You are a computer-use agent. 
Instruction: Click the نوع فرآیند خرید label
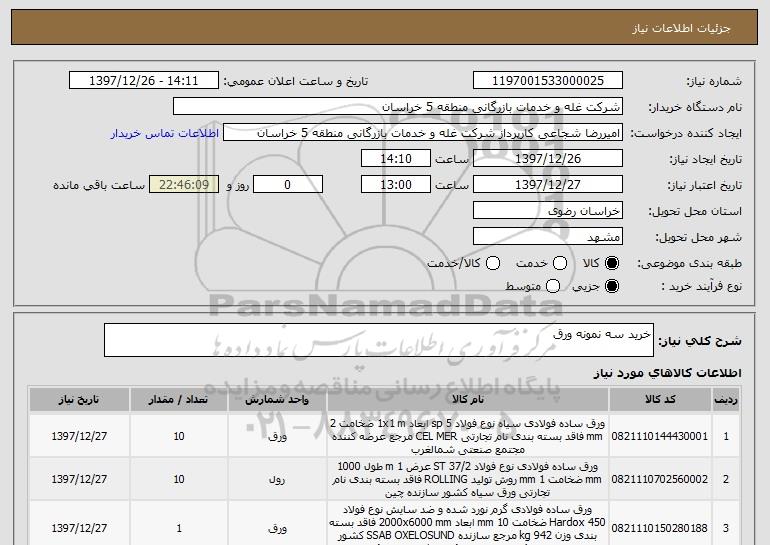(x=701, y=286)
